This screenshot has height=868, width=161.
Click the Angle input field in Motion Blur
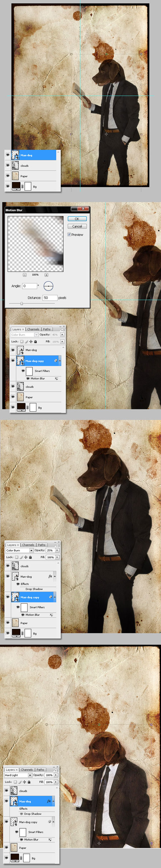(x=30, y=286)
